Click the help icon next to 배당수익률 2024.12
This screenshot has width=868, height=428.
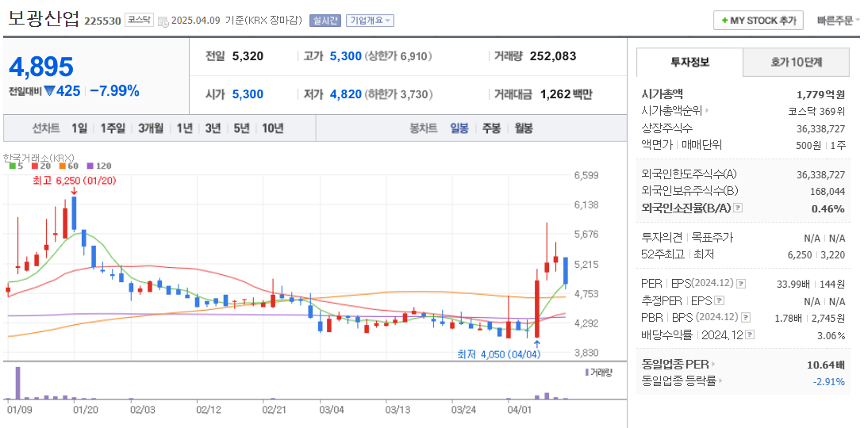pos(750,335)
